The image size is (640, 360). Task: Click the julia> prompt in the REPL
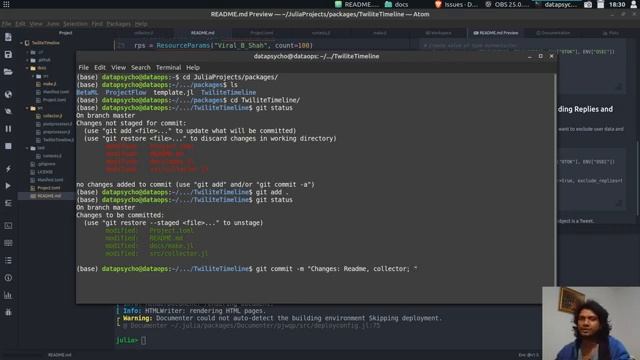click(x=127, y=340)
